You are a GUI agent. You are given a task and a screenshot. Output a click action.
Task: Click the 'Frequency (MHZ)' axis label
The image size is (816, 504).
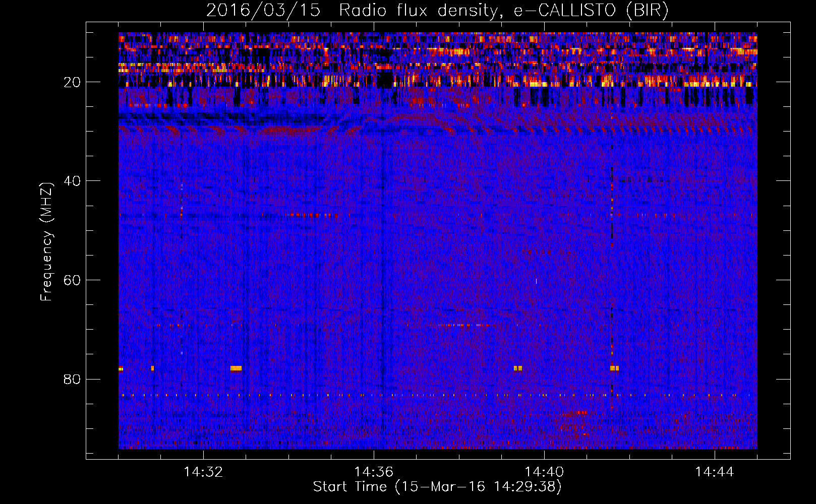click(46, 242)
